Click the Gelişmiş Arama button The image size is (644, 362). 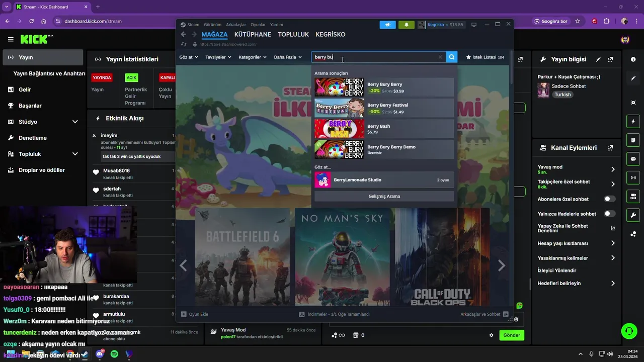tap(384, 196)
